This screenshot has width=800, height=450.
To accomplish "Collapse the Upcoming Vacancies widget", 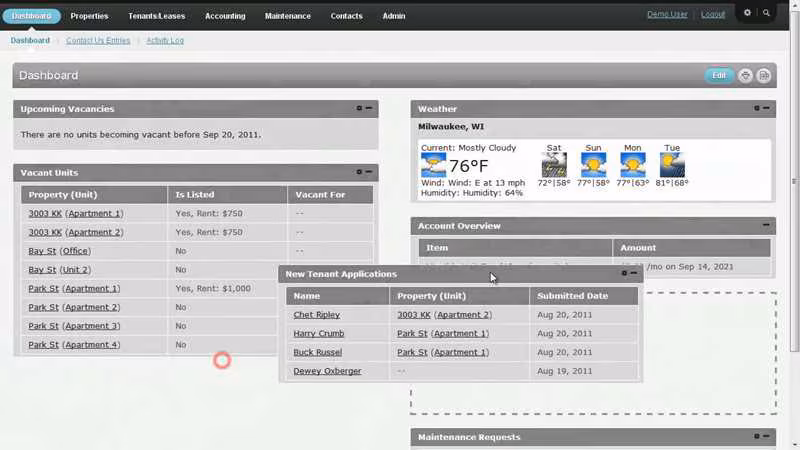I will click(369, 108).
